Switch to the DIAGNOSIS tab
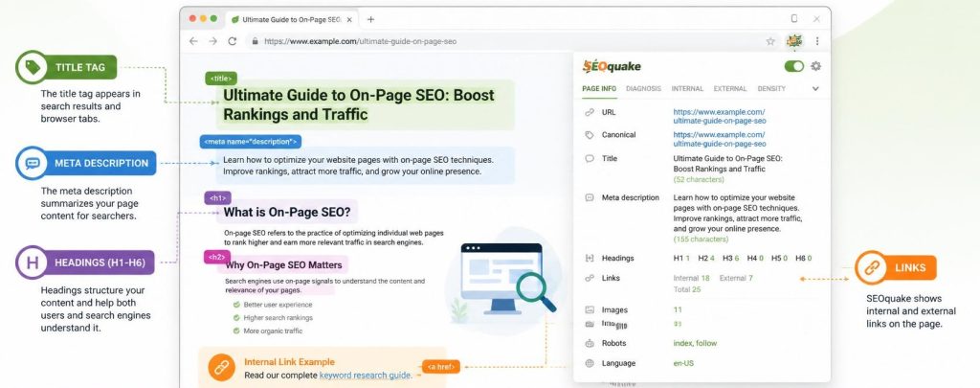Image resolution: width=980 pixels, height=388 pixels. pos(643,89)
